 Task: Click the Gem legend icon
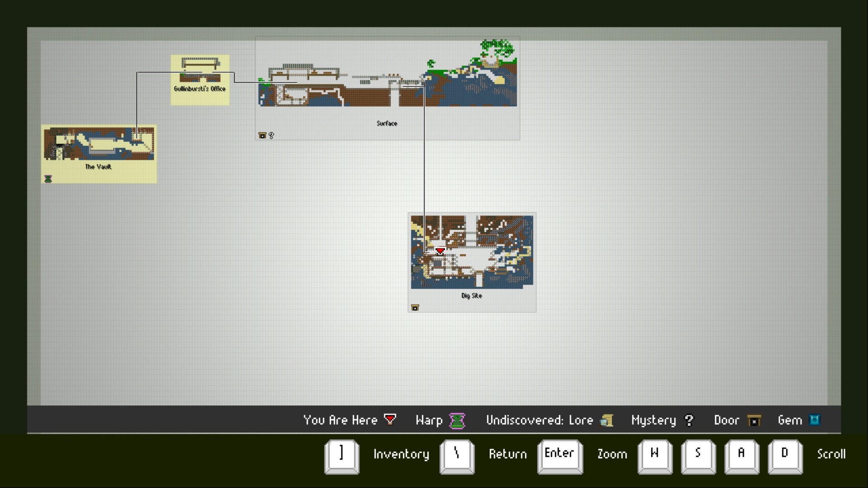tap(814, 420)
